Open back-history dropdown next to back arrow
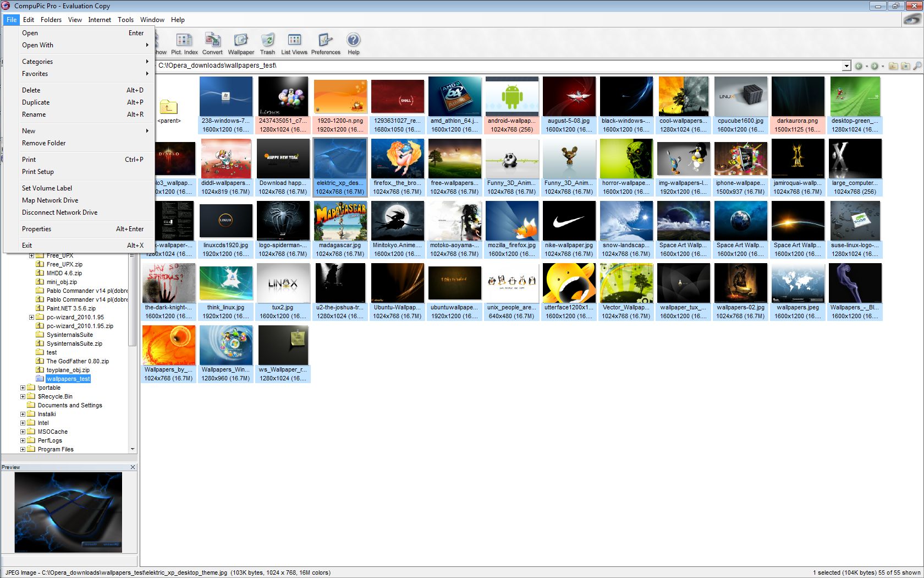The image size is (924, 578). (866, 67)
